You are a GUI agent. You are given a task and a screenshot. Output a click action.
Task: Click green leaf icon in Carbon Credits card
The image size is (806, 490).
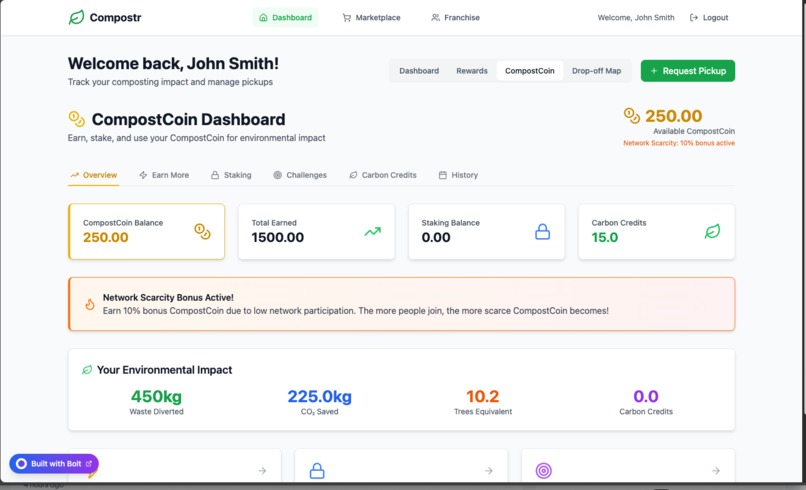point(712,231)
